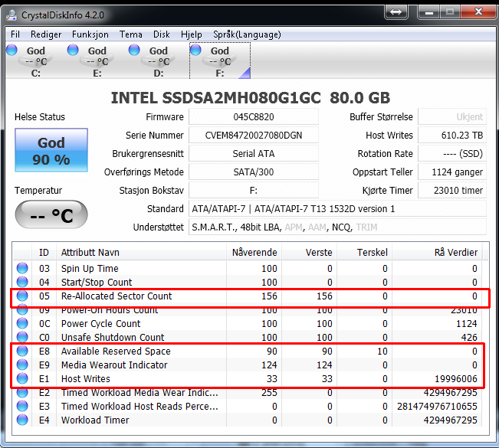Open the Tema menu
Viewport: 499px width, 448px height.
point(131,34)
